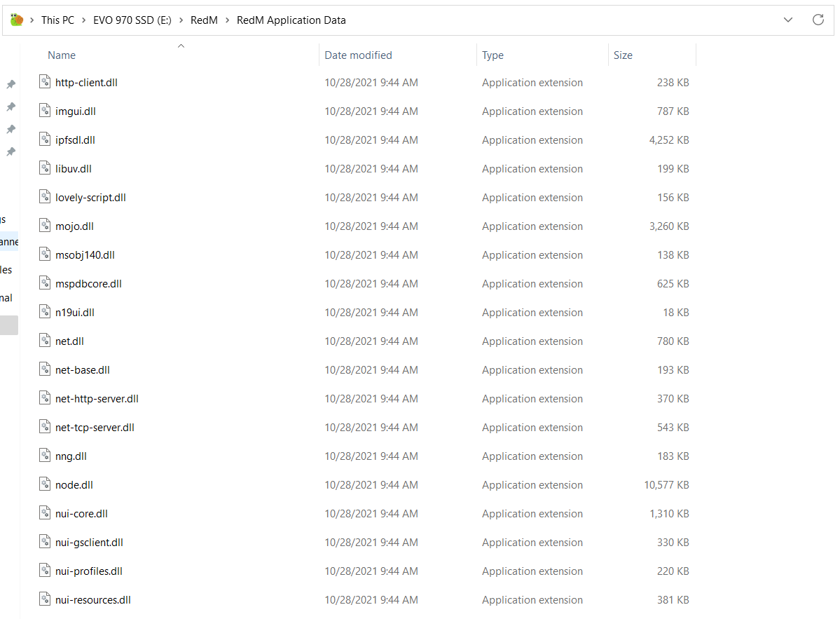This screenshot has height=619, width=840.
Task: Sort files by Name column
Action: [62, 55]
